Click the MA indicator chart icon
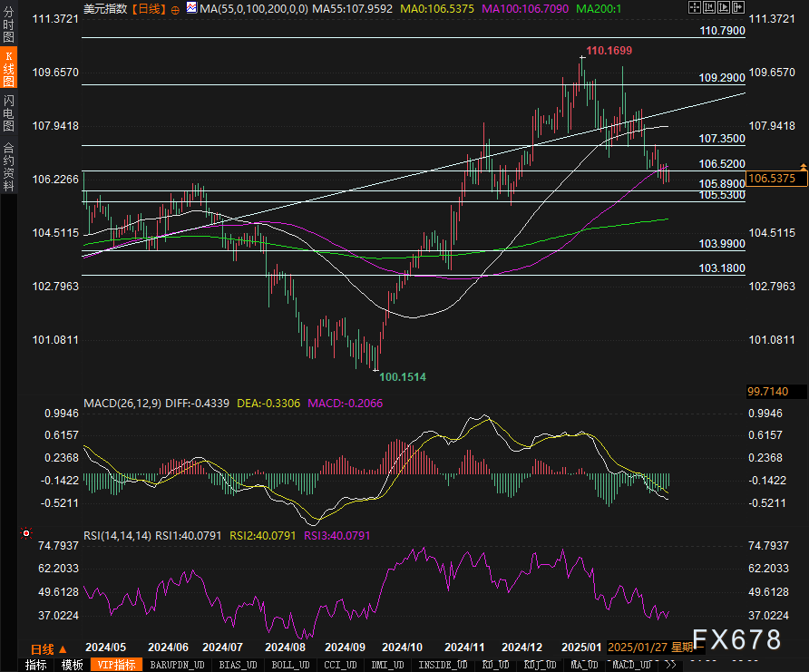Image resolution: width=809 pixels, height=672 pixels. tap(191, 8)
